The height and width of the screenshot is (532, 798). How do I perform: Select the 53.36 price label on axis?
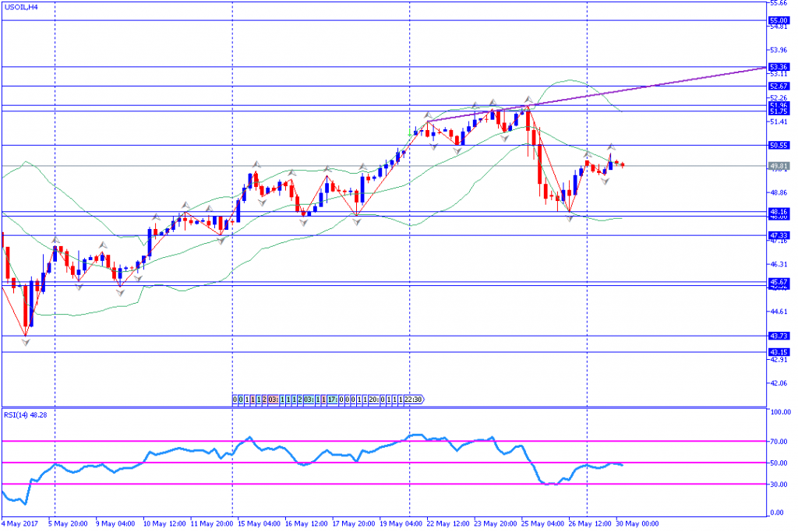(779, 67)
